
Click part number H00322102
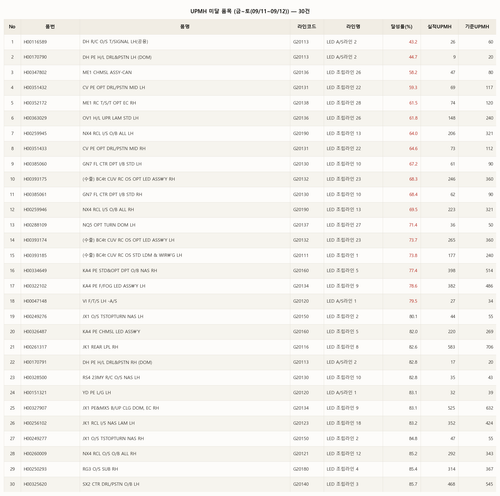(35, 286)
